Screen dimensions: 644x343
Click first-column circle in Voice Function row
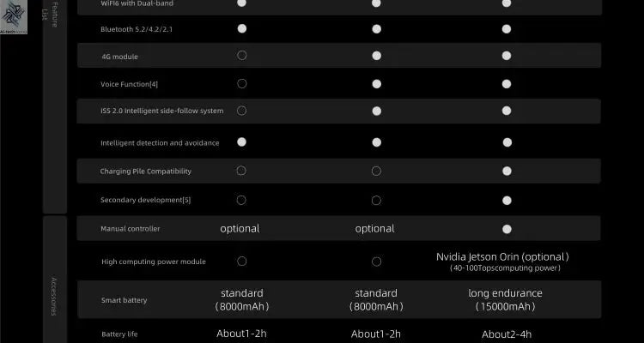(241, 84)
